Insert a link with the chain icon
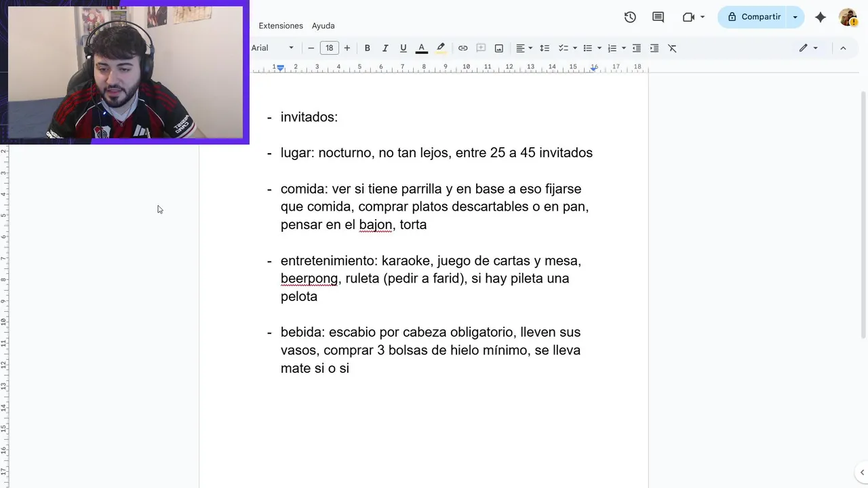 coord(463,48)
